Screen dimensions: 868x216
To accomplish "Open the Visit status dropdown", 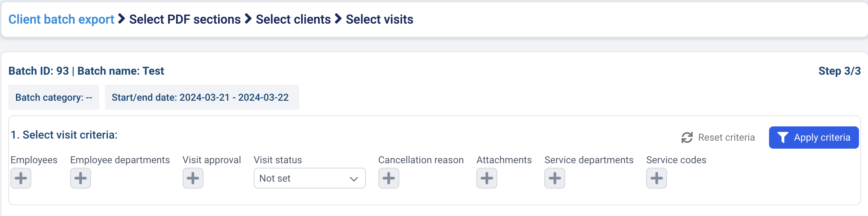I will [x=310, y=178].
